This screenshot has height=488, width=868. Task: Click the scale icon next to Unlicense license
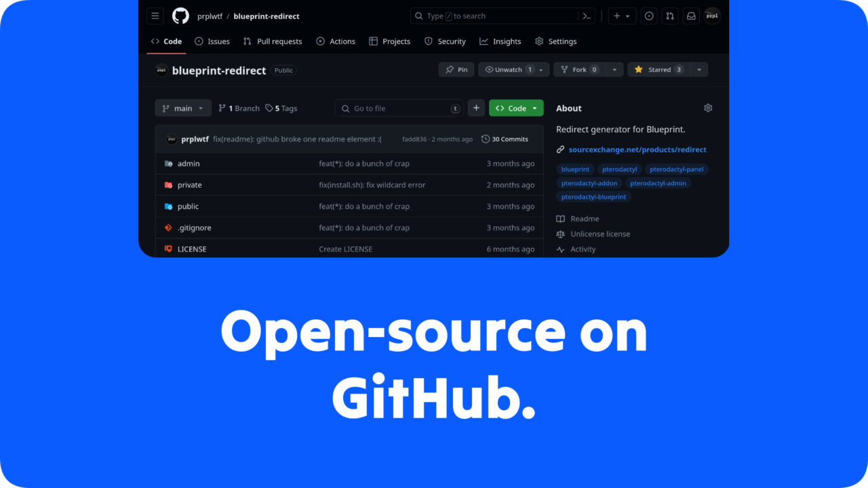(560, 234)
